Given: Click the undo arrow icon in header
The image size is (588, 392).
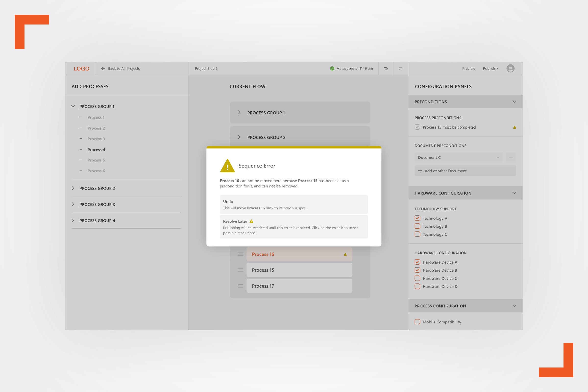Looking at the screenshot, I should 385,69.
